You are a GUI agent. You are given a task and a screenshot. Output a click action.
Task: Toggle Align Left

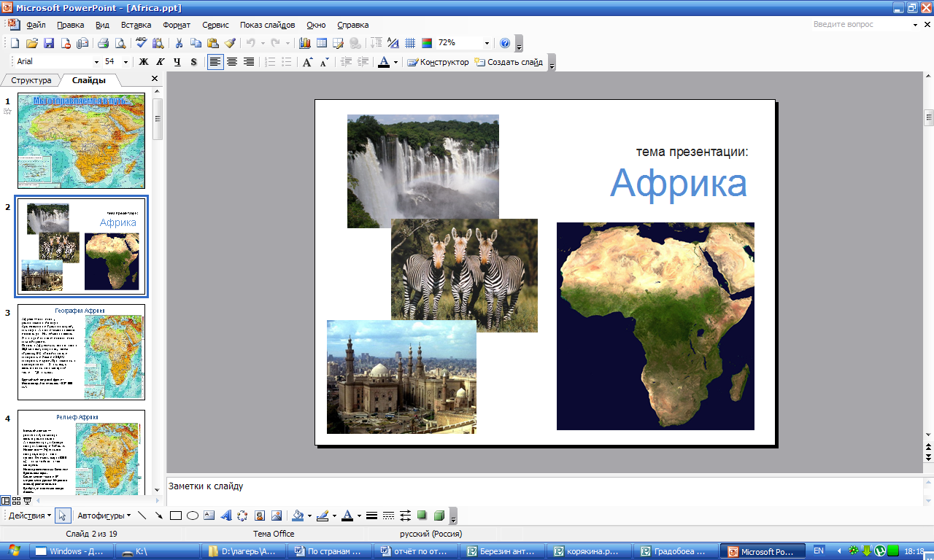[x=215, y=62]
